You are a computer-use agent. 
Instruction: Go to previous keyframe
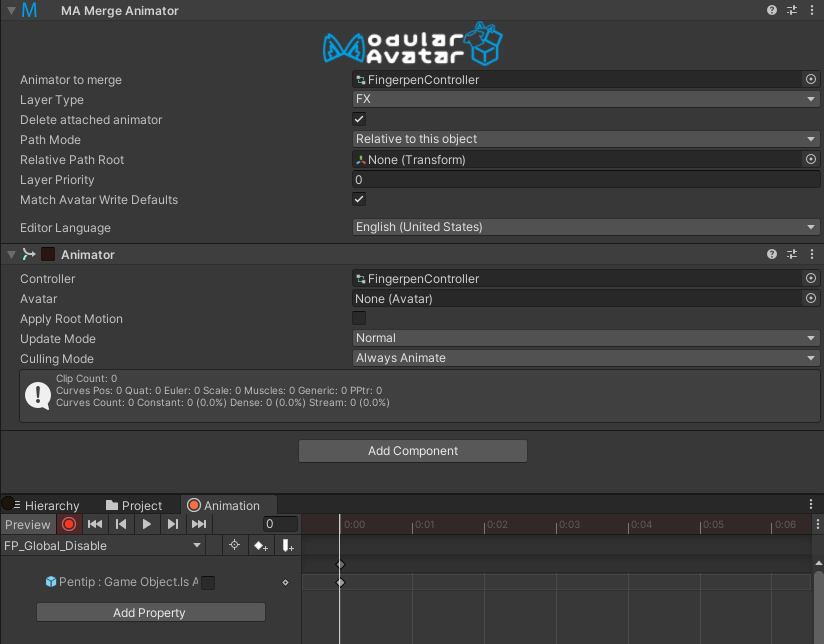121,524
